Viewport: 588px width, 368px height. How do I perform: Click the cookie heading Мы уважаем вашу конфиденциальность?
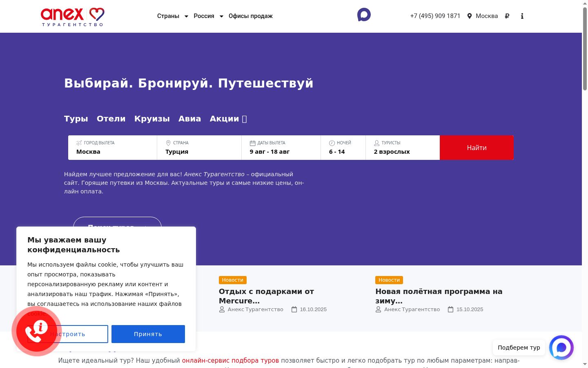73,245
